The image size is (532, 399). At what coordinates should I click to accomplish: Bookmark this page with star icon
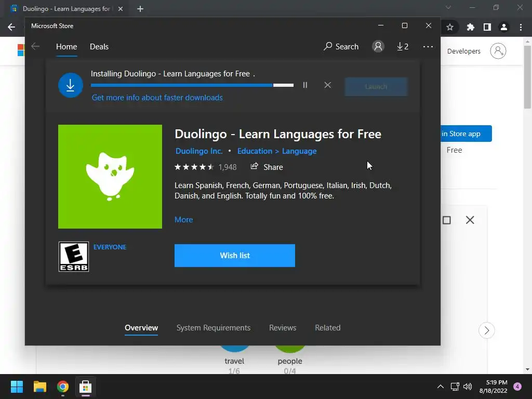click(x=450, y=27)
